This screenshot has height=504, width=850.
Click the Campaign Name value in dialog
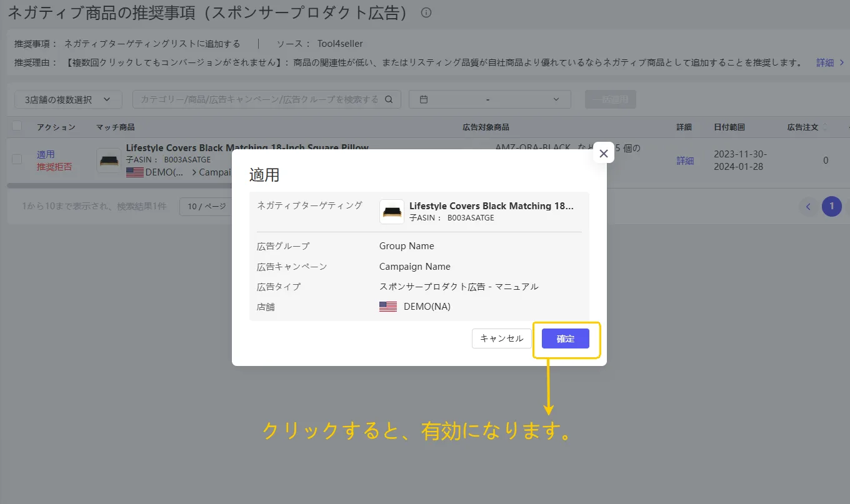(415, 266)
